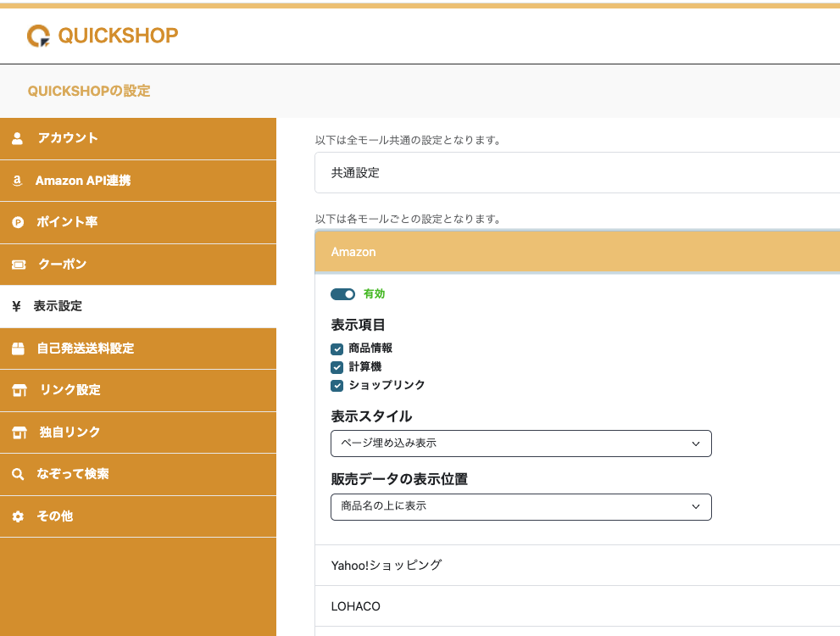Open the 販売データの表示位置 dropdown

pos(520,506)
